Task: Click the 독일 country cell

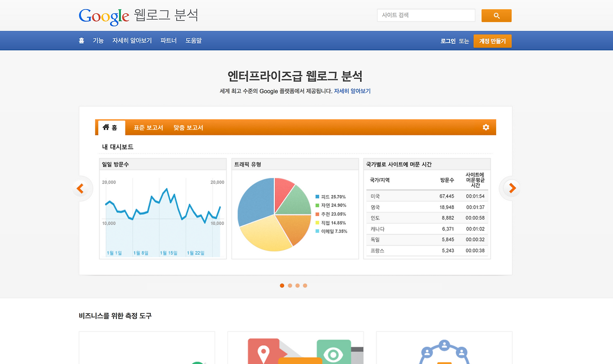Action: coord(375,240)
